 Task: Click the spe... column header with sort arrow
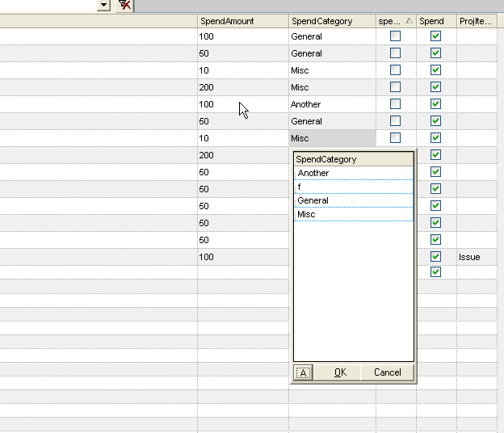click(x=396, y=21)
